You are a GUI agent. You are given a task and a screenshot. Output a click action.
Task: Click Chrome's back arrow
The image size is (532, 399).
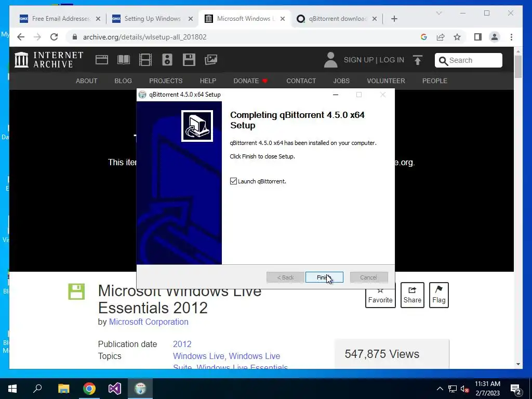(x=21, y=37)
